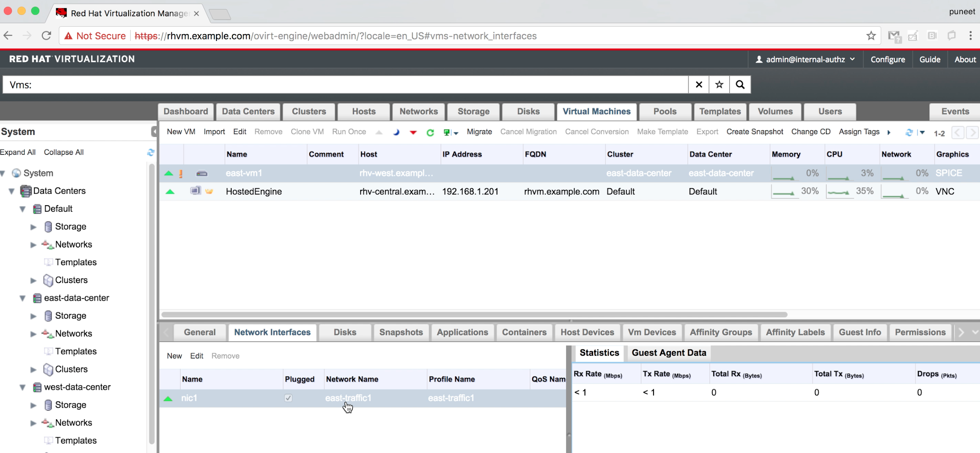Clear the Vms search with the X icon

click(699, 85)
